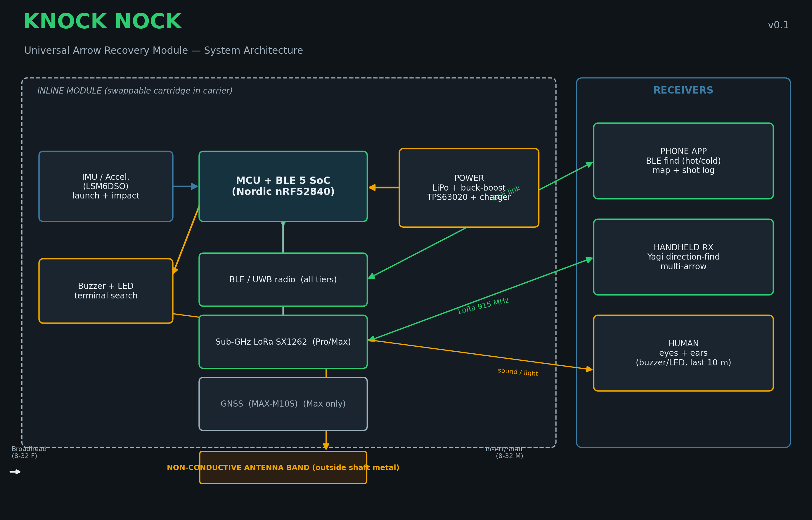Select the Buzzer + LED terminal search block
The height and width of the screenshot is (520, 812).
(x=106, y=291)
